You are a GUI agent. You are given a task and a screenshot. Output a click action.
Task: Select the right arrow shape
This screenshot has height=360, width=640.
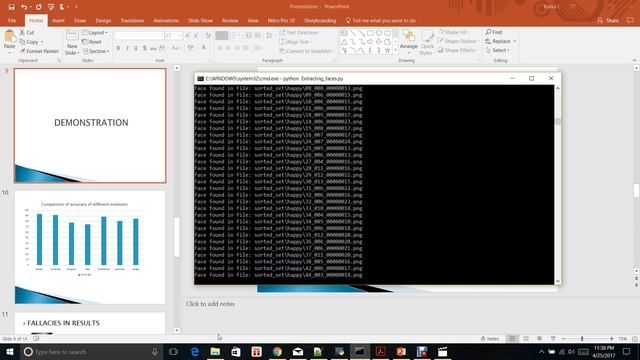(370, 42)
